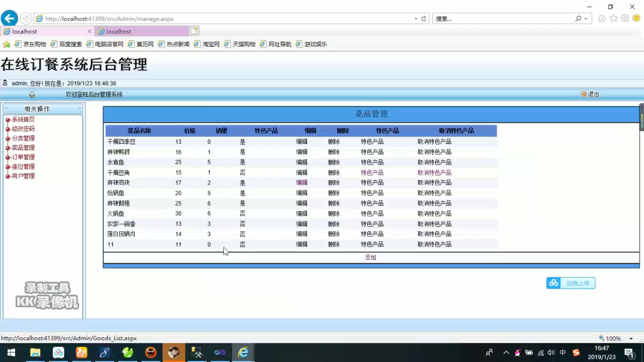Screen dimensions: 644x362
Task: Click the cloud upload 拖拽上传 button
Action: [571, 283]
